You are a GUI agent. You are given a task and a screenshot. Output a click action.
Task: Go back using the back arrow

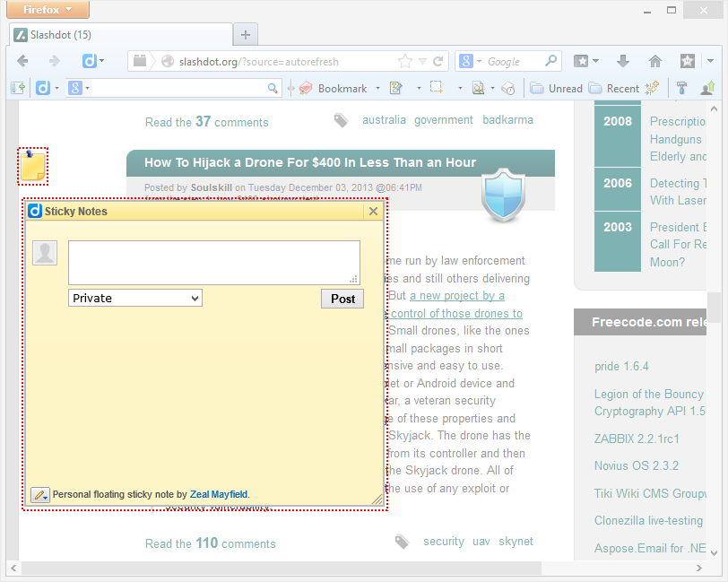[x=22, y=61]
